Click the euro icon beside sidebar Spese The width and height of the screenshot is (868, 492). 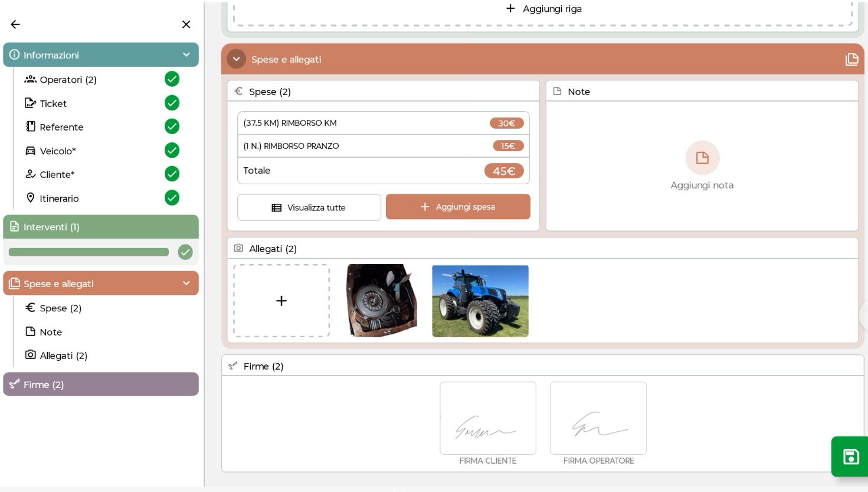tap(30, 307)
